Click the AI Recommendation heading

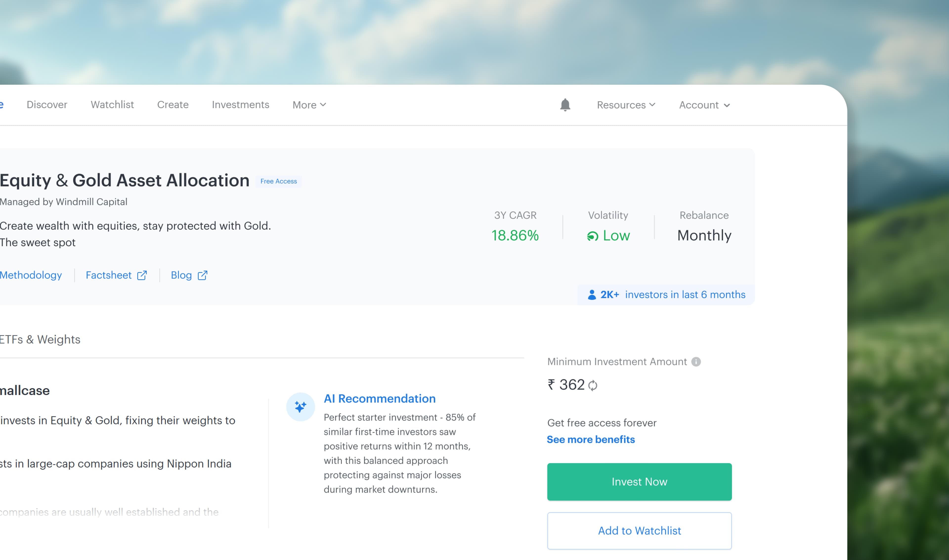[380, 398]
